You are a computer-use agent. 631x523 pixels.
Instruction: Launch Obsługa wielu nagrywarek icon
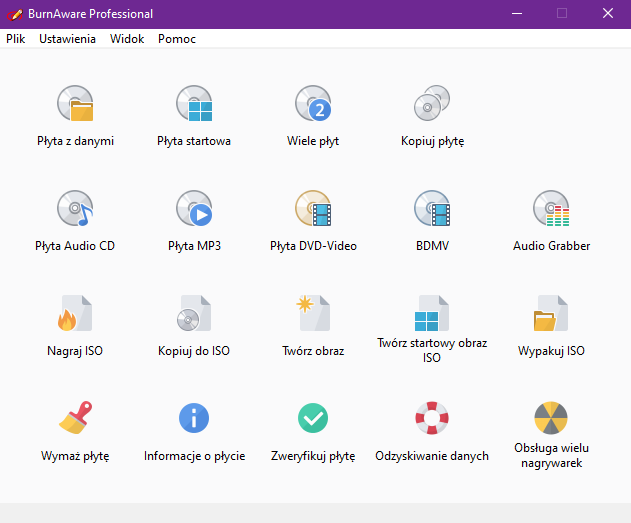tap(551, 418)
